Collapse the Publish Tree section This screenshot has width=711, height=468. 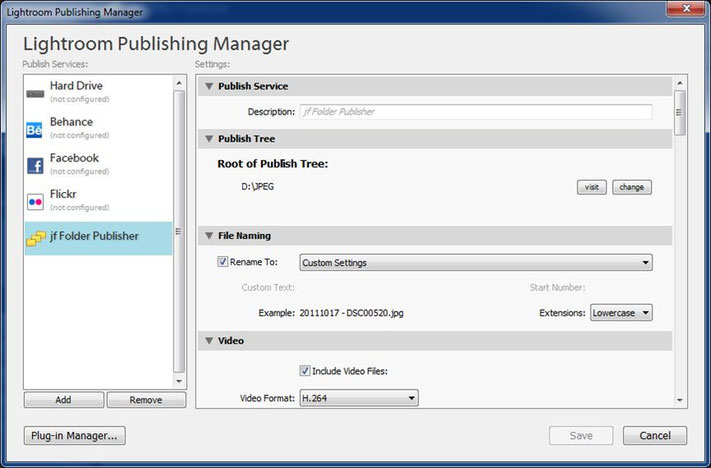pos(209,139)
